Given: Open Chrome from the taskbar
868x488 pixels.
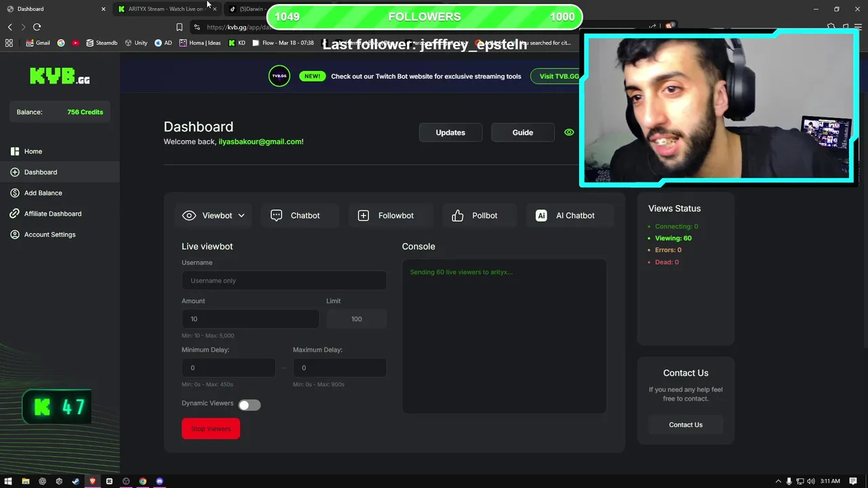Looking at the screenshot, I should click(142, 481).
